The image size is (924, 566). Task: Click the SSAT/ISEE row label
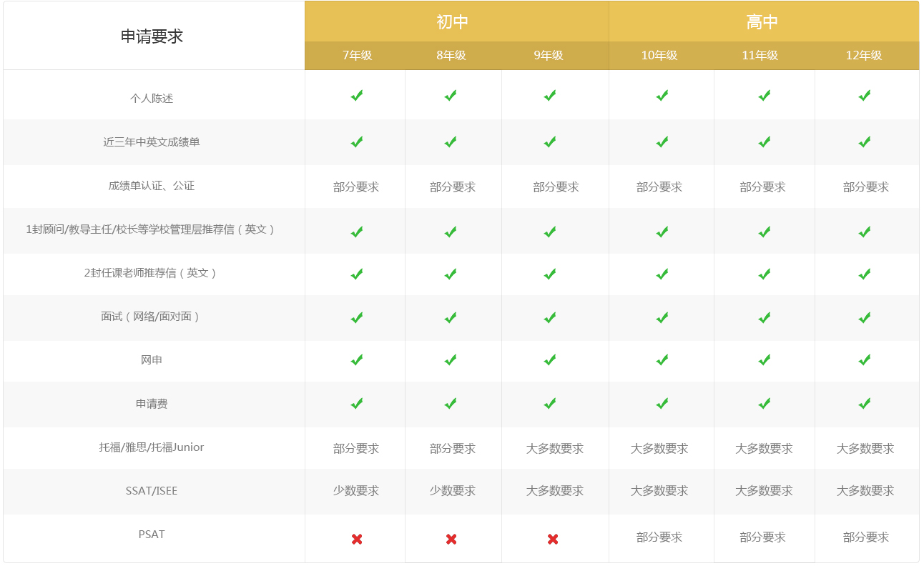point(152,491)
